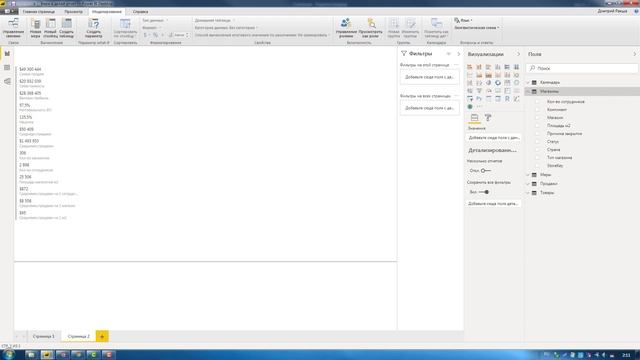
Task: Select the area chart visual
Action: click(479, 75)
